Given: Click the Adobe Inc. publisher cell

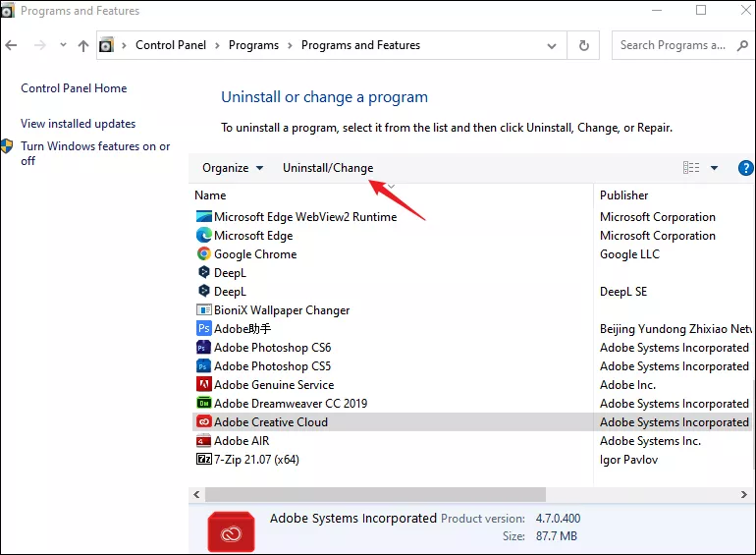Looking at the screenshot, I should click(627, 385).
